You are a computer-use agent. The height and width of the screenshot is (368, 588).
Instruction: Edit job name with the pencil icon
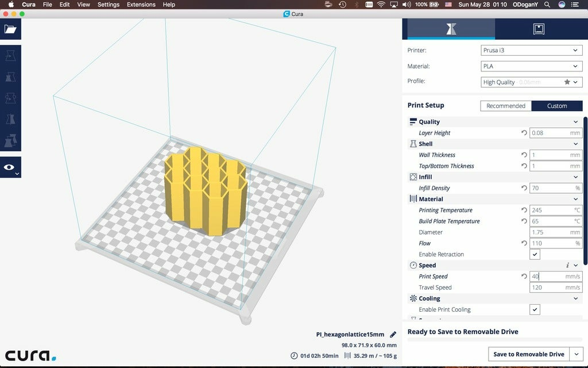tap(393, 334)
